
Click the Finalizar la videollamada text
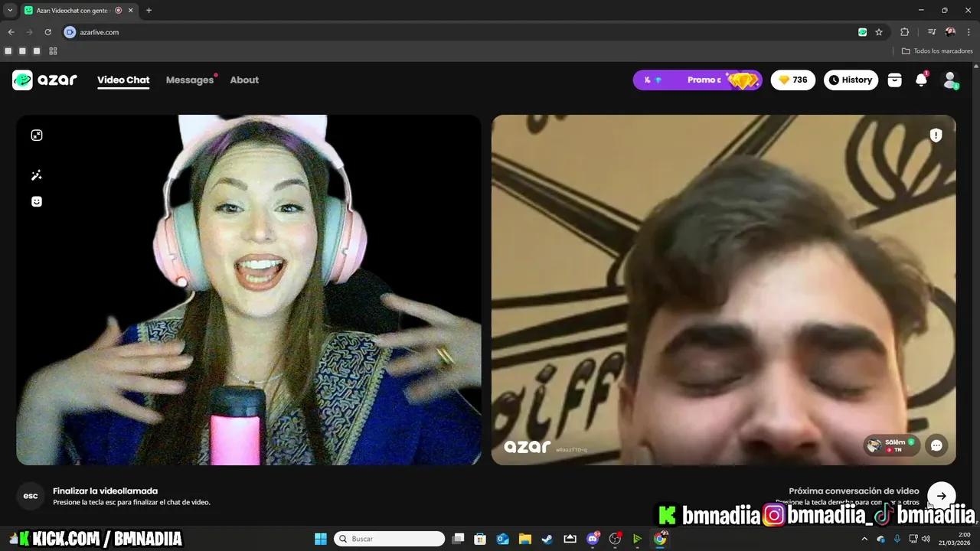pyautogui.click(x=105, y=491)
